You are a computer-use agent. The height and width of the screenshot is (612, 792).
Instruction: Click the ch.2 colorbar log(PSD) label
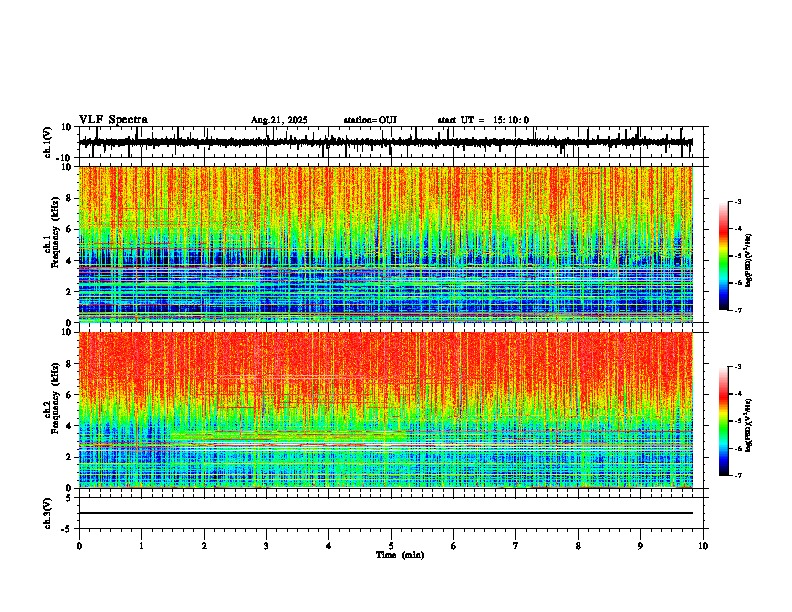coord(749,425)
